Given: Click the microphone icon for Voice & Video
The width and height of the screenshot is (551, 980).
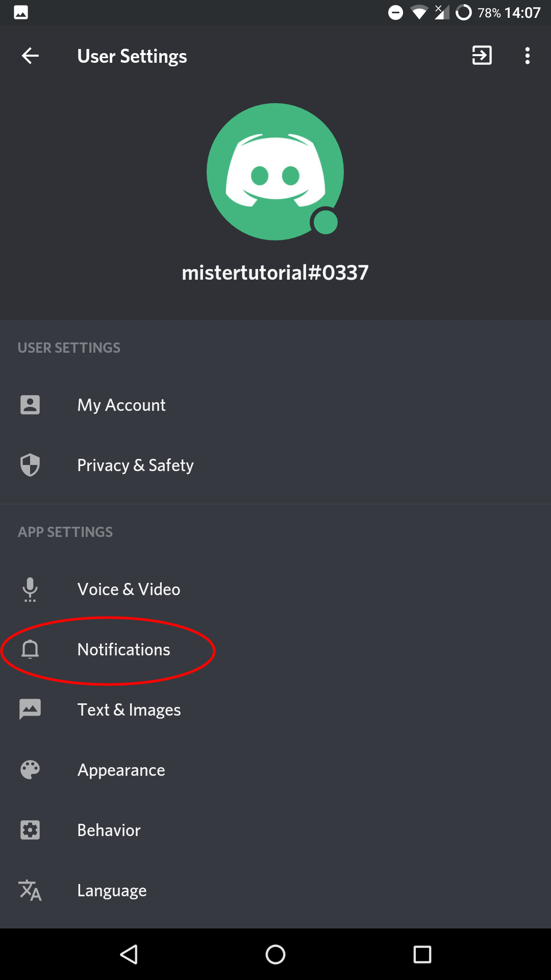Looking at the screenshot, I should pos(30,590).
